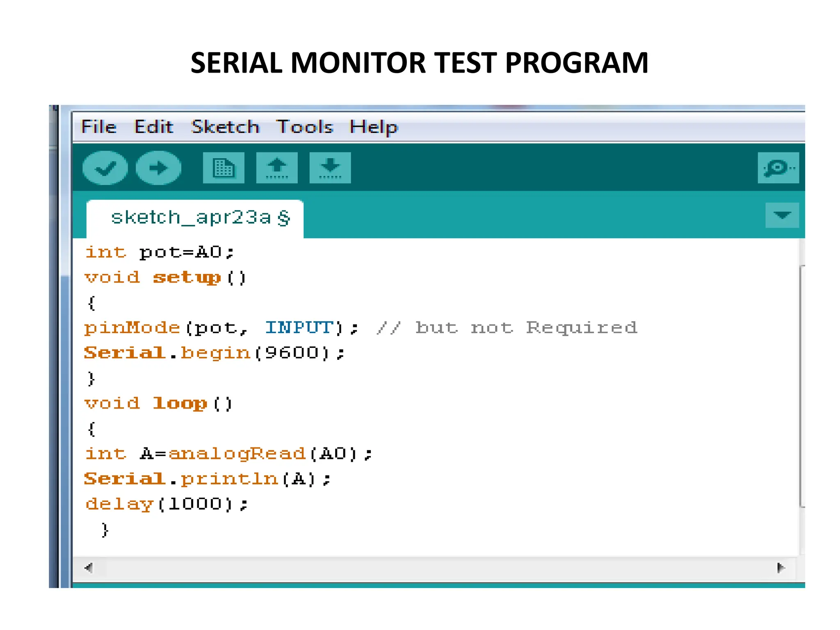This screenshot has width=840, height=630.
Task: Create a new sketch with New icon
Action: point(224,168)
